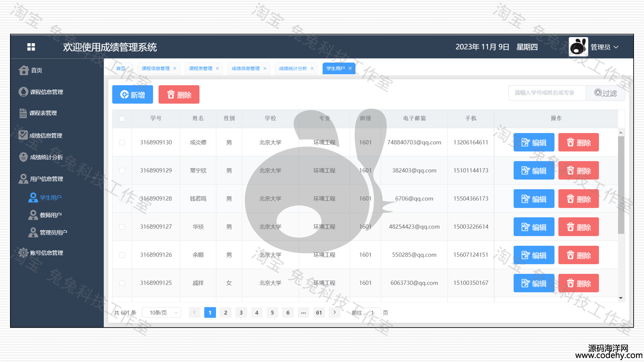This screenshot has width=644, height=362.
Task: Click the course schedule management icon
Action: coord(23,113)
